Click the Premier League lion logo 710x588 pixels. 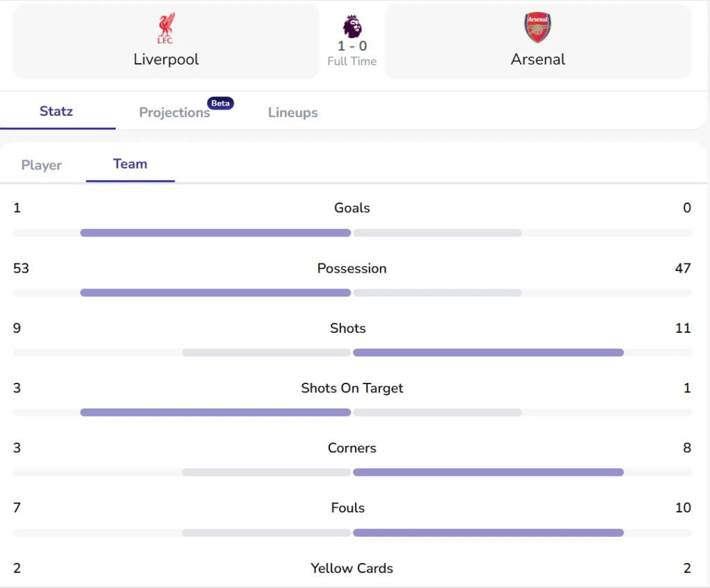click(352, 26)
